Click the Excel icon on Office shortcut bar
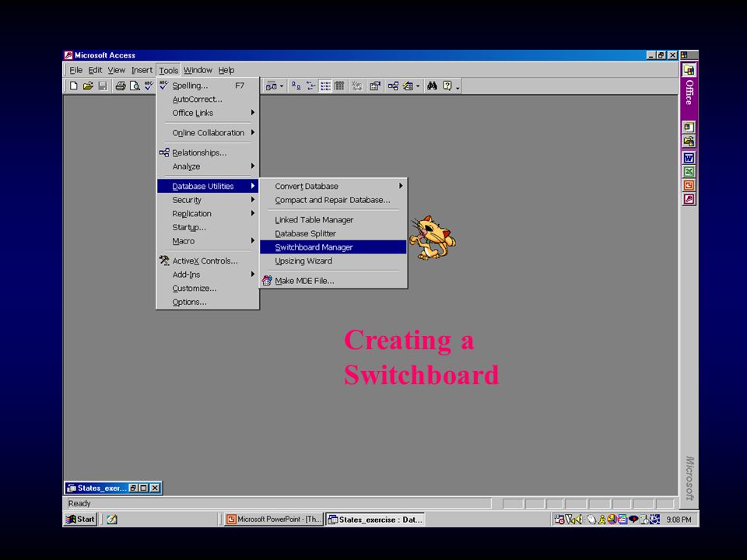 tap(689, 171)
